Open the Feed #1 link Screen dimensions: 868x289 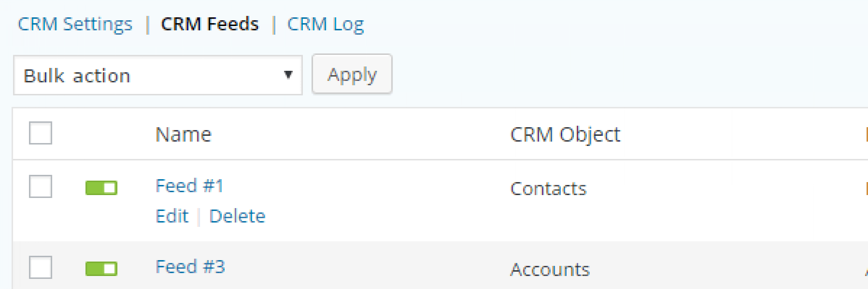click(x=190, y=186)
